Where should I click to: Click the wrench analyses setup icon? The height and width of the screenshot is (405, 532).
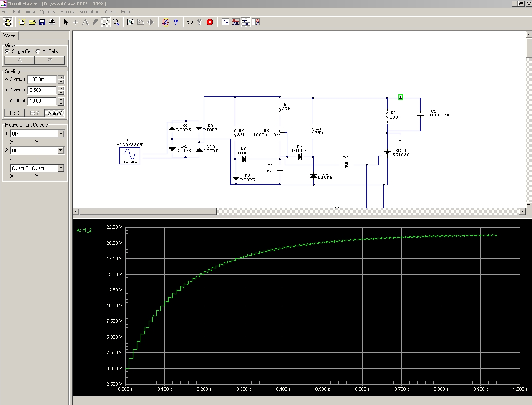200,22
